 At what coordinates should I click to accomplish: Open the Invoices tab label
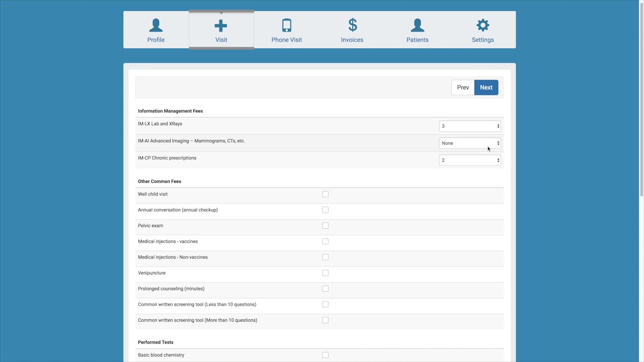pyautogui.click(x=352, y=40)
